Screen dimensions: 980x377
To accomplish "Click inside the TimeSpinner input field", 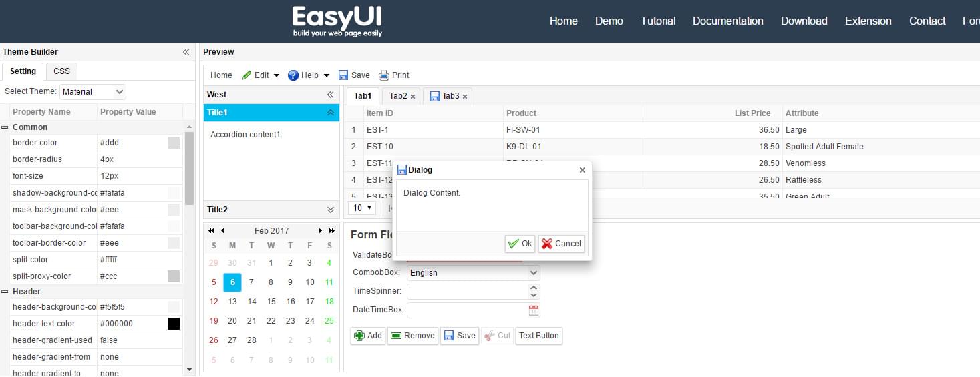I will click(467, 292).
